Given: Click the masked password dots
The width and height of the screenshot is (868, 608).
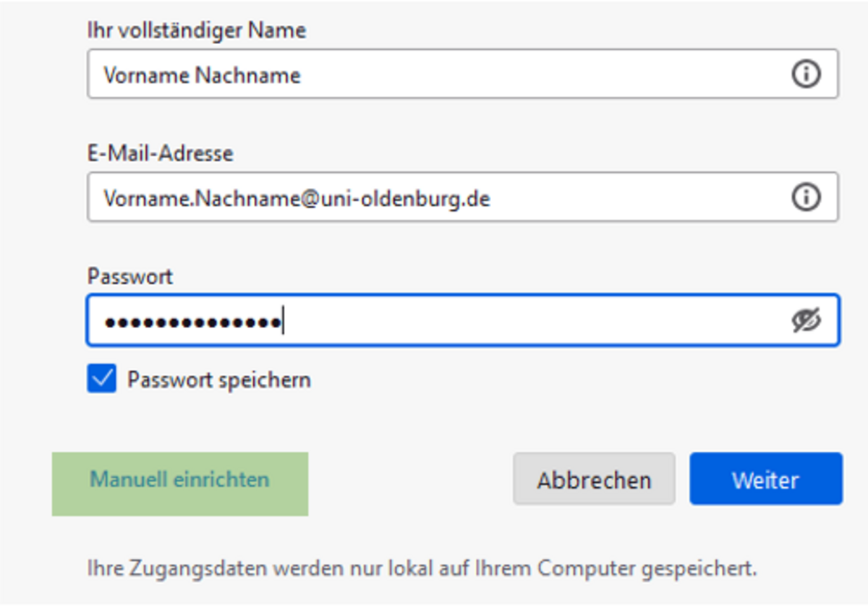Looking at the screenshot, I should click(192, 321).
